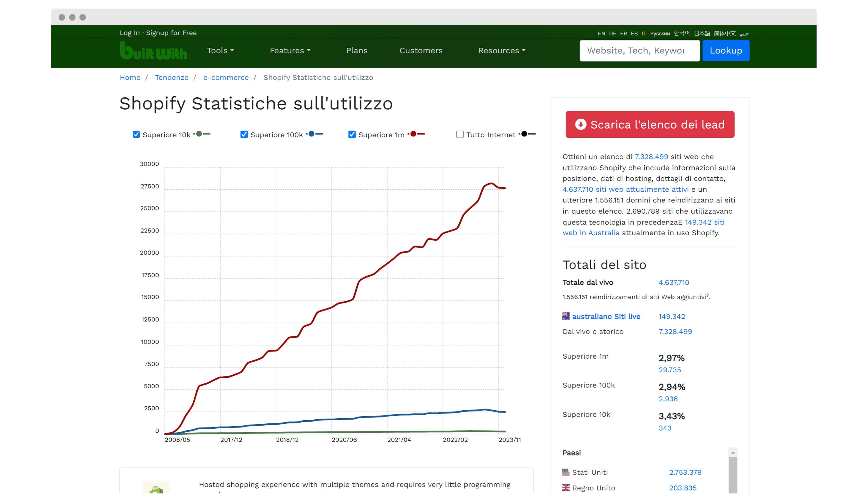This screenshot has height=502, width=868.
Task: Open the Tendenze breadcrumb link
Action: pos(171,77)
